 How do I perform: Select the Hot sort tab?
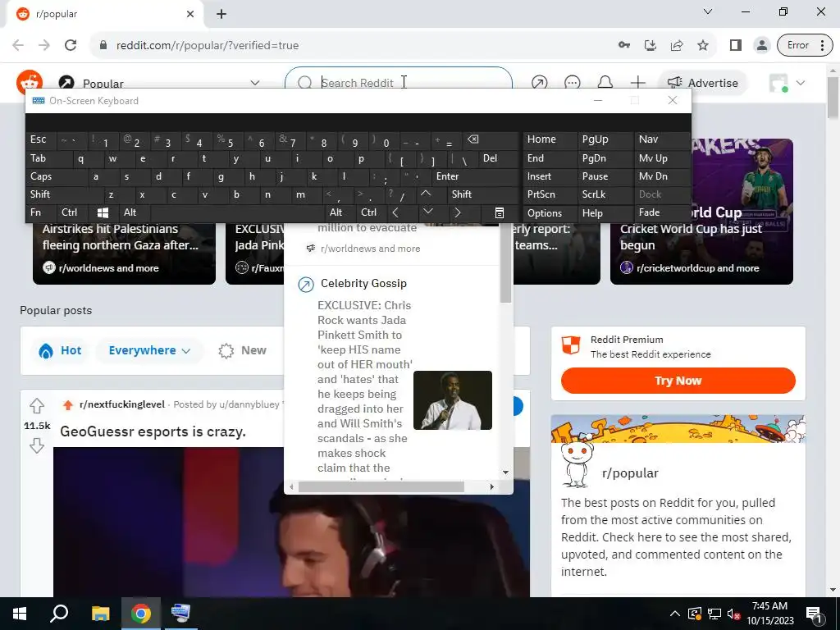pos(61,350)
